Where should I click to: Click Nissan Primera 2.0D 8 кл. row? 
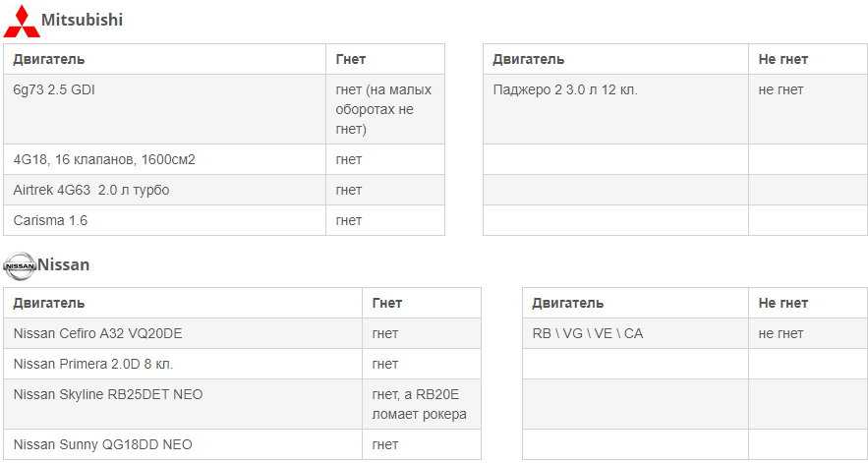coord(242,364)
